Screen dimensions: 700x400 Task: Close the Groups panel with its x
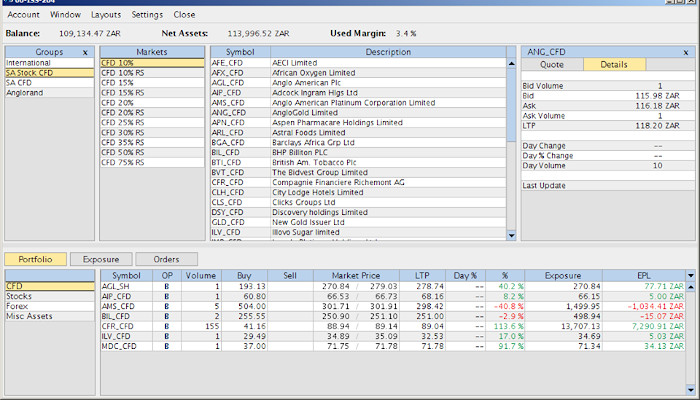click(x=85, y=51)
